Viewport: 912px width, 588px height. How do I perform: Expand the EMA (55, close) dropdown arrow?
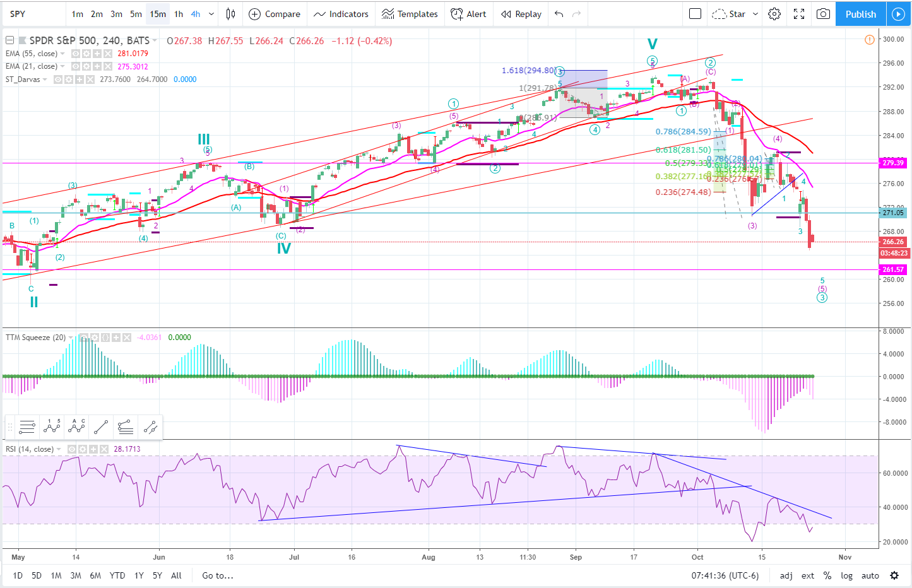tap(62, 54)
